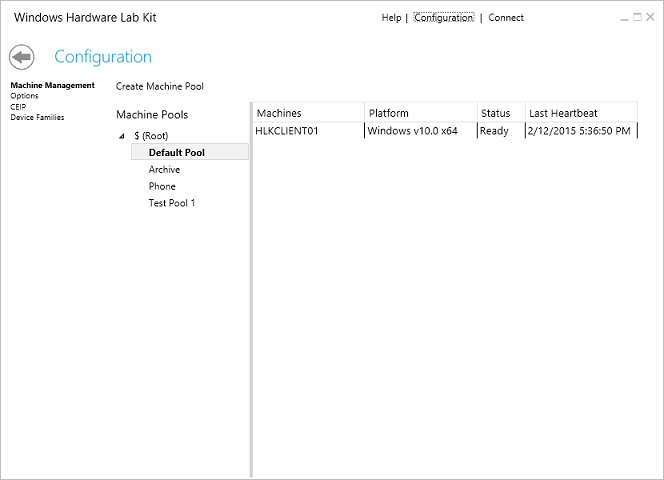Maximize the Windows Hardware Lab Kit window
This screenshot has height=480, width=664.
(637, 17)
